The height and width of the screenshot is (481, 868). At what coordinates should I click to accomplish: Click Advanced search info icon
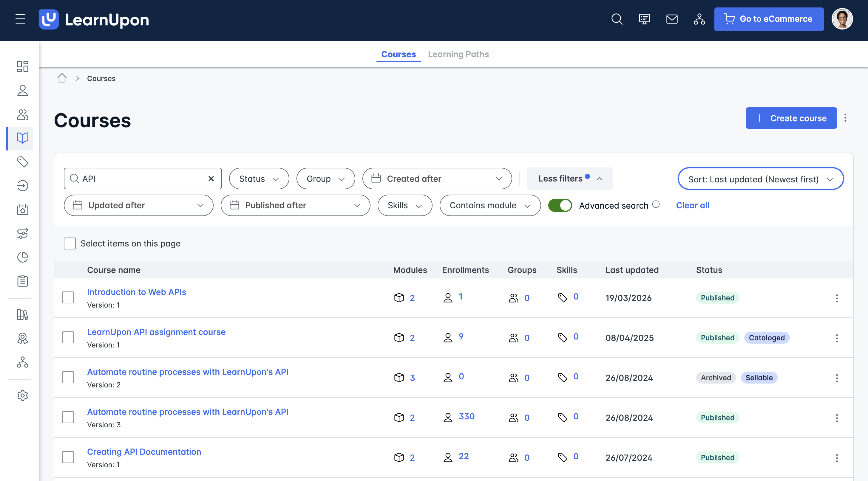(x=656, y=204)
